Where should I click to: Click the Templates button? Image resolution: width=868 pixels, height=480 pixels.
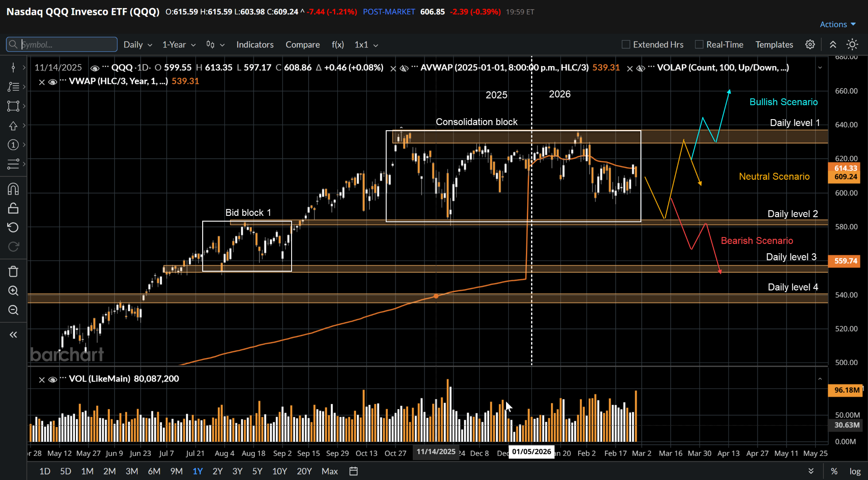tap(774, 45)
